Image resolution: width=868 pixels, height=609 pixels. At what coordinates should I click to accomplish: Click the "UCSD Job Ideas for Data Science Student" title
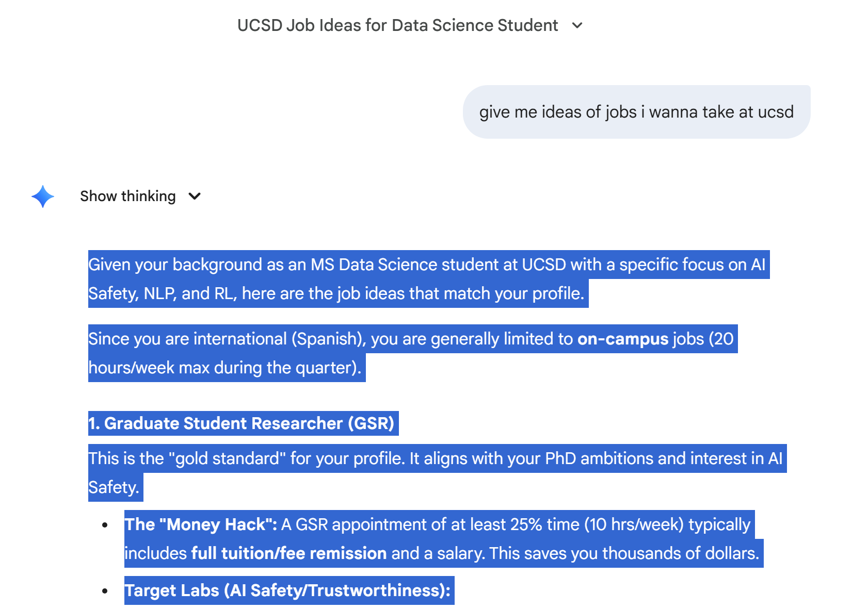point(397,25)
